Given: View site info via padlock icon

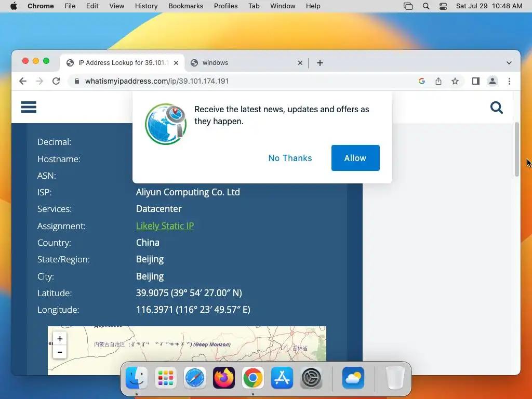Looking at the screenshot, I should (77, 81).
